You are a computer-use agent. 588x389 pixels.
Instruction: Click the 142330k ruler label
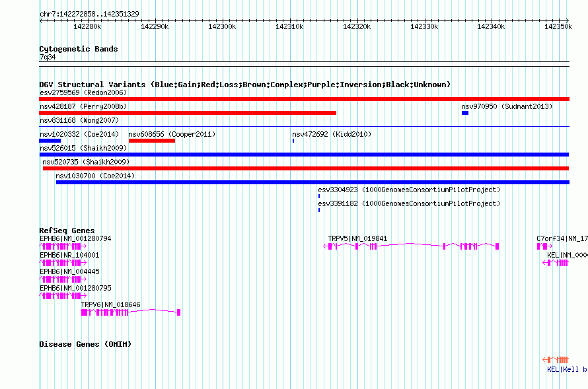tap(424, 26)
